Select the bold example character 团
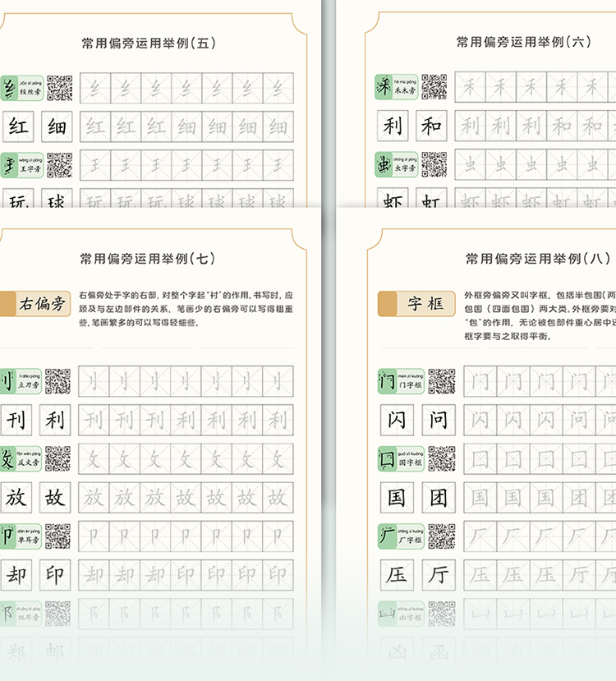 439,497
